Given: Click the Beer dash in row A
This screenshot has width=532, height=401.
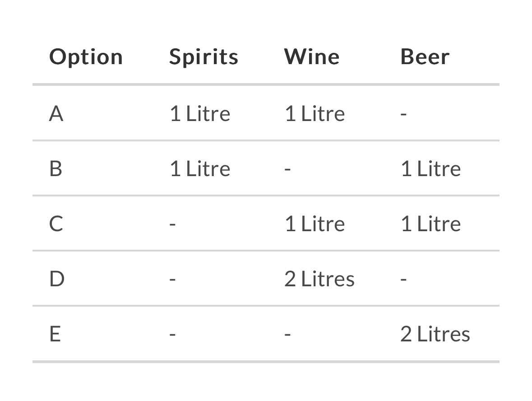Looking at the screenshot, I should 403,114.
